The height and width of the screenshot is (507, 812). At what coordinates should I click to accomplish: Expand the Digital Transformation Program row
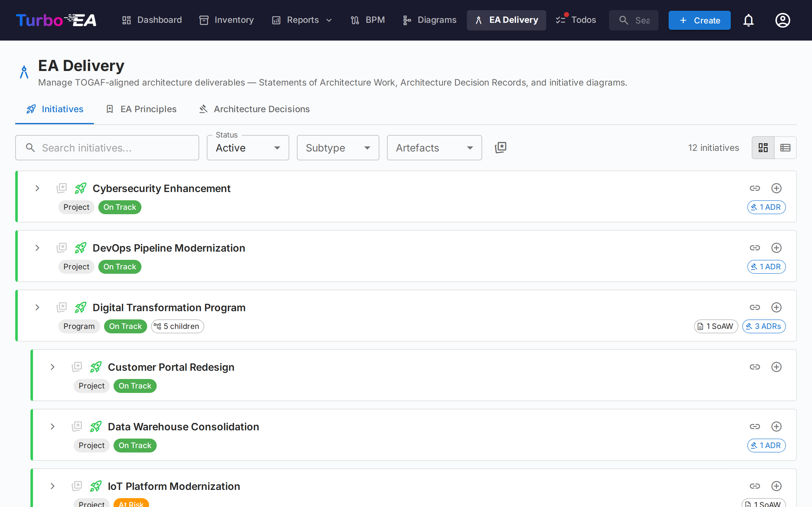point(37,307)
